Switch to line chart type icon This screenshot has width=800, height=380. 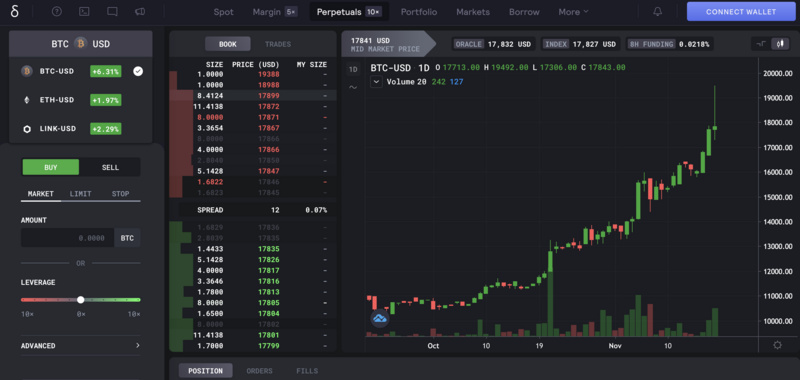point(761,44)
